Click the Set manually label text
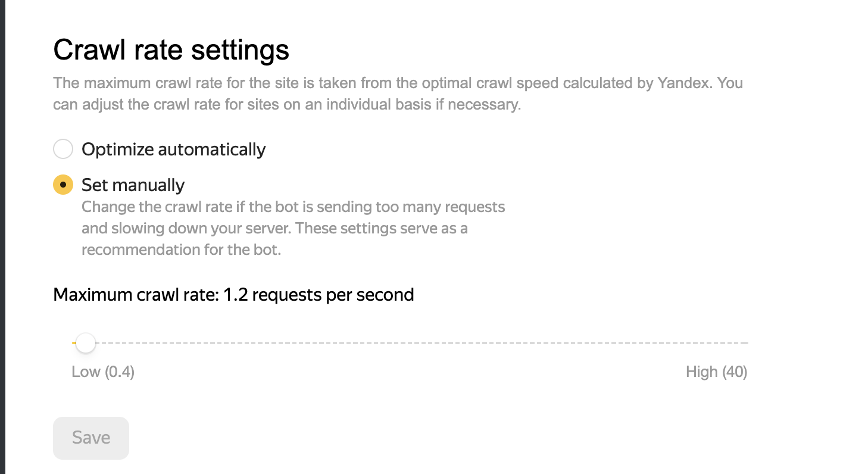Image resolution: width=868 pixels, height=474 pixels. point(133,185)
